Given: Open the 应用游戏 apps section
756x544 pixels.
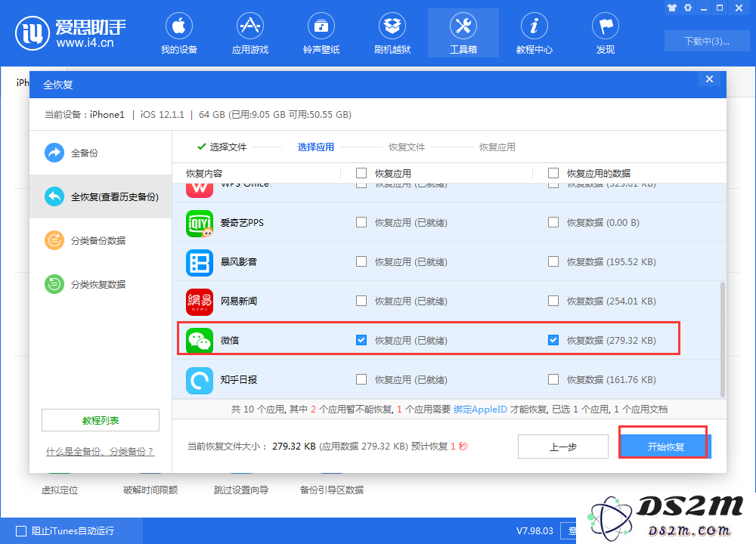Looking at the screenshot, I should (249, 33).
